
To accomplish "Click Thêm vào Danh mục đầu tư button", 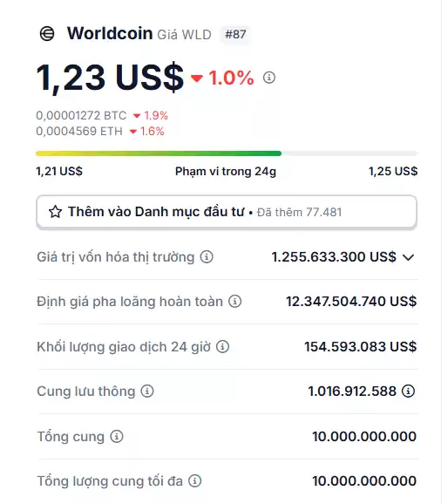I will [227, 212].
